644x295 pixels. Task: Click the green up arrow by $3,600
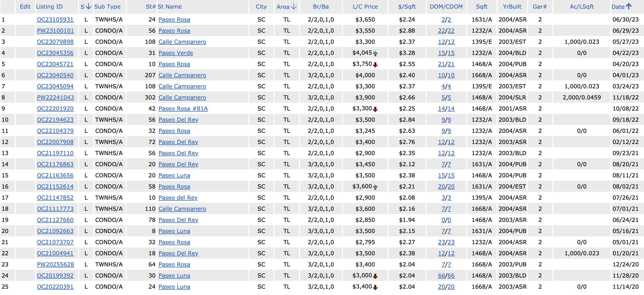375,187
